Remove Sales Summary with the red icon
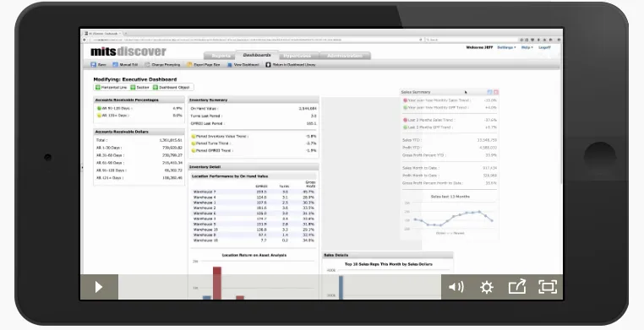644x330 pixels. (496, 92)
